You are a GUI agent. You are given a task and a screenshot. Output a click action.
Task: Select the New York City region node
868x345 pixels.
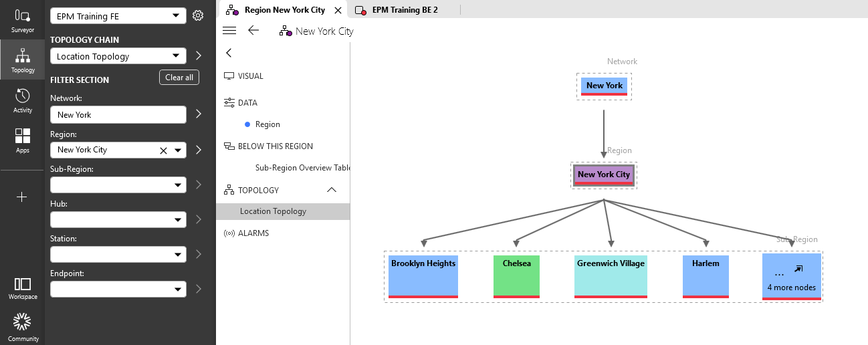604,175
